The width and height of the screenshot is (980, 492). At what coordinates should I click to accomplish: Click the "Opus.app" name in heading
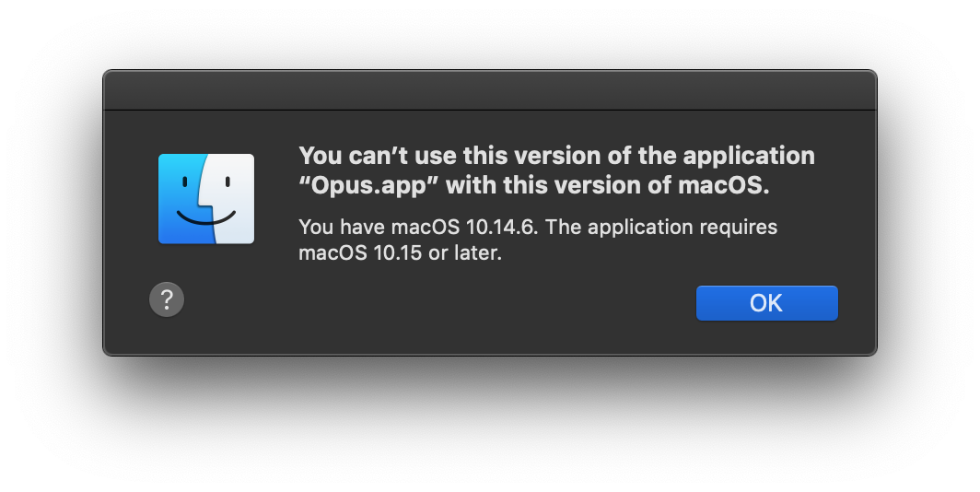369,186
